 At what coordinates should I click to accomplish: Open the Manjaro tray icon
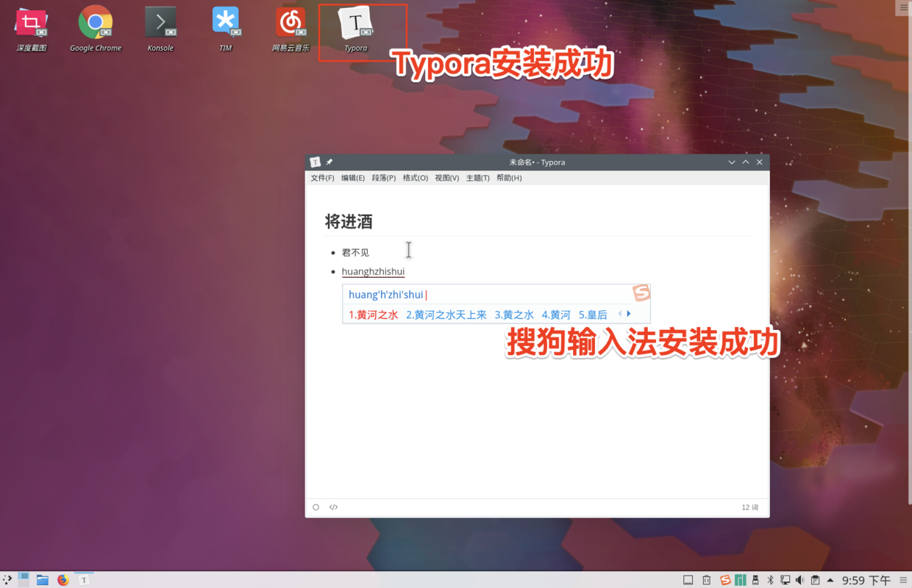[740, 580]
